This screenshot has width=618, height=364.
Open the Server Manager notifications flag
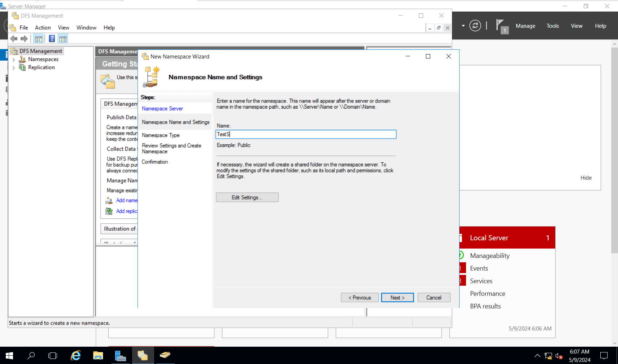click(501, 26)
